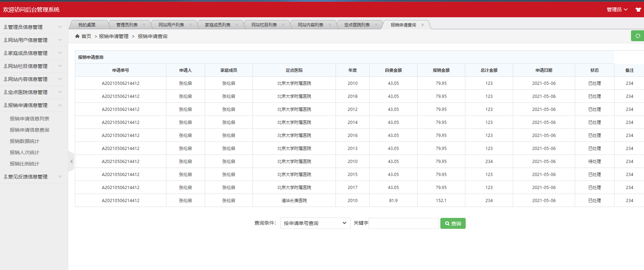Close the 网站用户列表 tab

tap(190, 25)
